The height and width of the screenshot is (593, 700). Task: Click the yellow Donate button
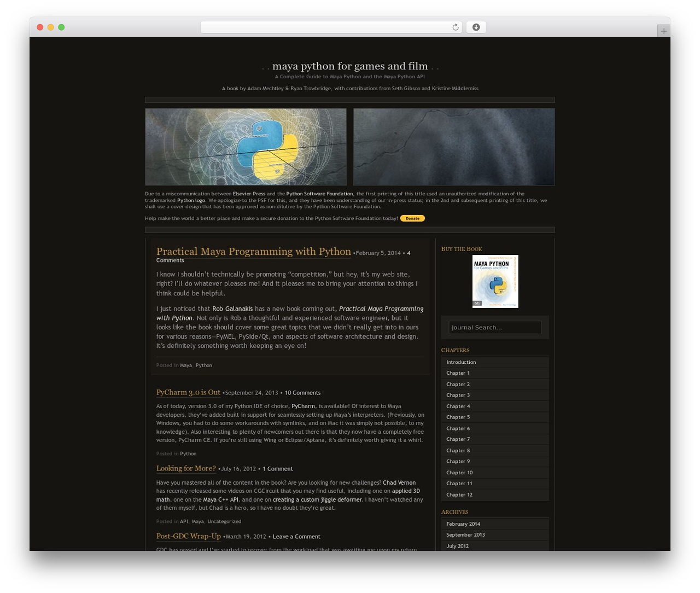[x=412, y=218]
